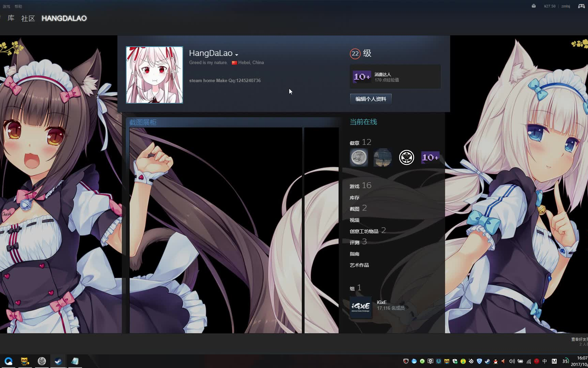Open the 游戏 menu in the top bar

coord(6,6)
